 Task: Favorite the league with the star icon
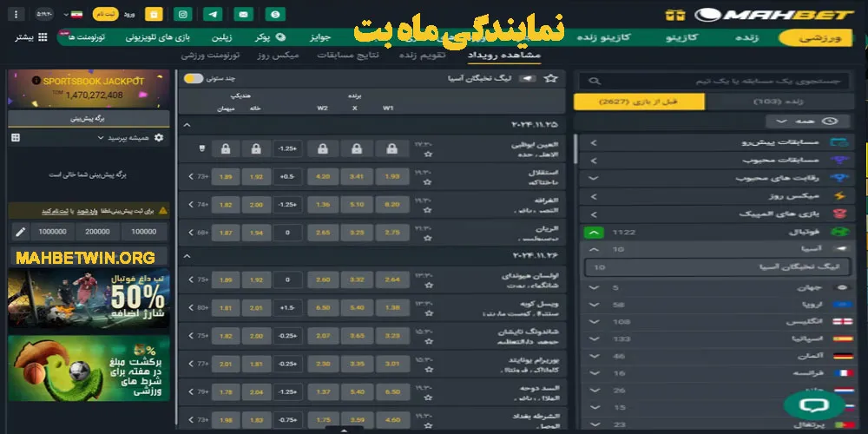click(x=550, y=79)
